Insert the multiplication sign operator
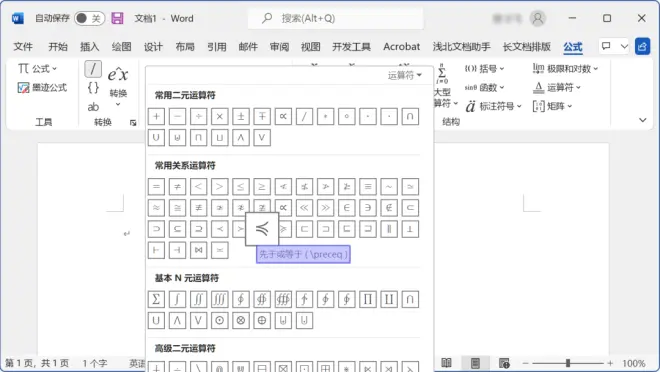Screen dimensions: 660x372 tap(220, 117)
